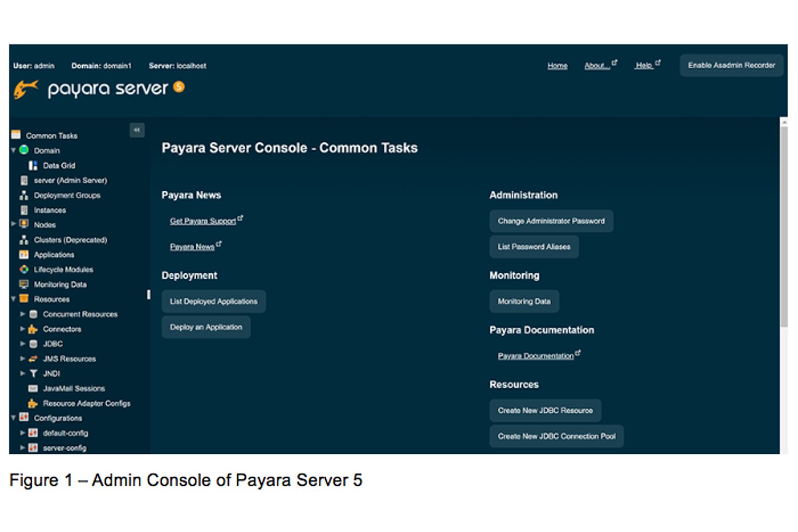Click the Nodes icon
Viewport: 798px width, 532px height.
pyautogui.click(x=24, y=224)
